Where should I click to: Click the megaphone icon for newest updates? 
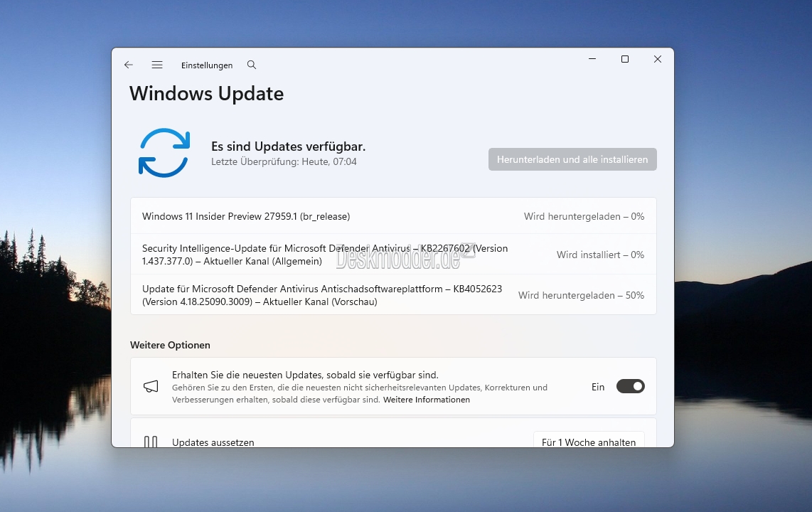tap(151, 386)
